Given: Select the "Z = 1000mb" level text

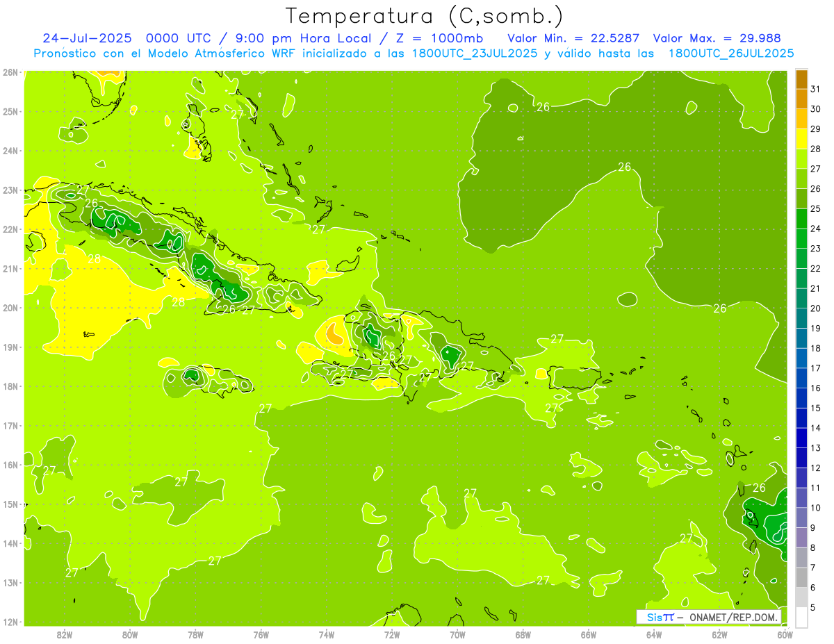Looking at the screenshot, I should (x=441, y=38).
